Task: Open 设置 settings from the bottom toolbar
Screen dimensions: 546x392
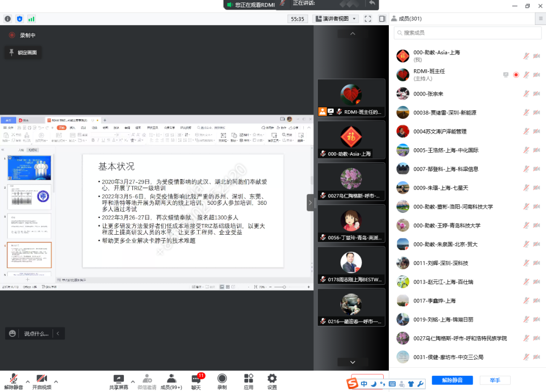Action: coord(272,382)
